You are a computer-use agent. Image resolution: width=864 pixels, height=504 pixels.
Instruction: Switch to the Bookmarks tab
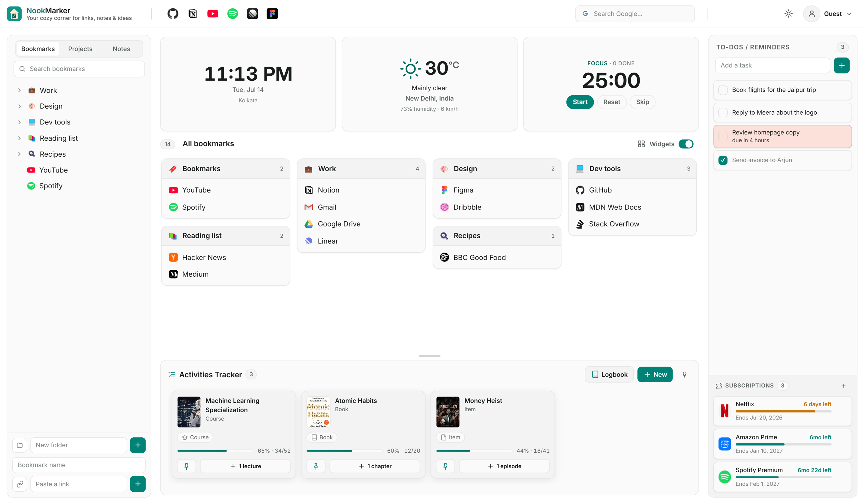[38, 49]
